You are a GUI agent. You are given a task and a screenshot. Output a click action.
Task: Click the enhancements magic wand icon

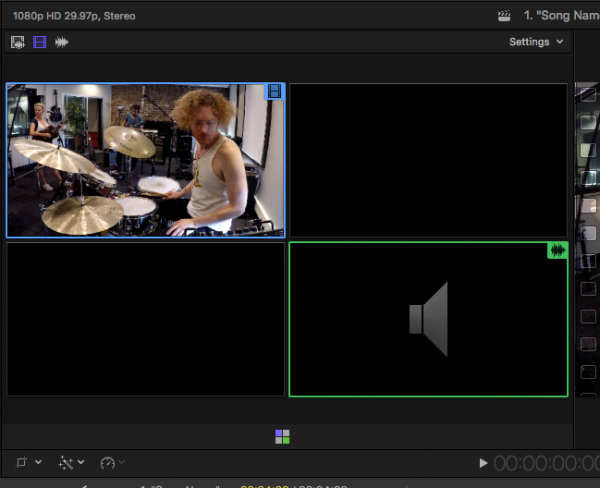(x=66, y=463)
